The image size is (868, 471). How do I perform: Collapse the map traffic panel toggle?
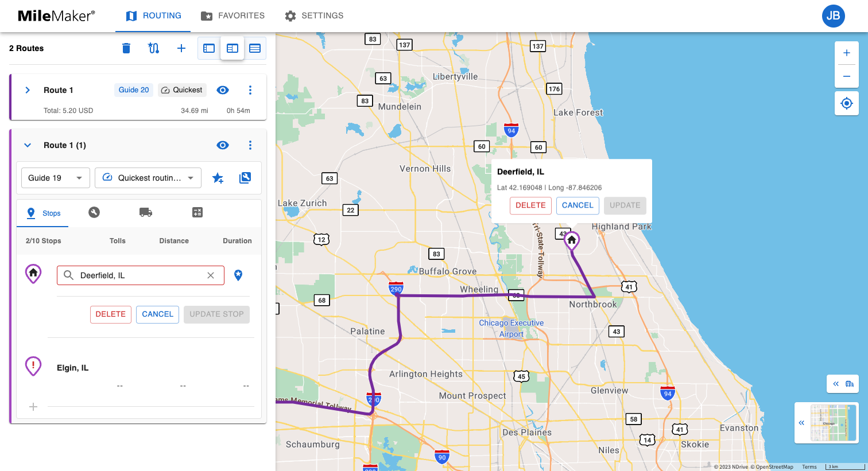pyautogui.click(x=843, y=384)
